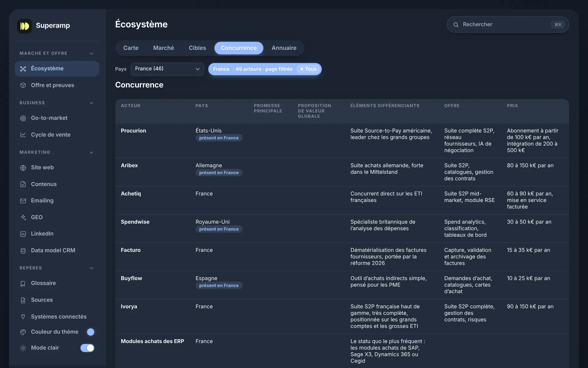The width and height of the screenshot is (588, 368).
Task: Click the search magnifier icon
Action: pos(456,25)
